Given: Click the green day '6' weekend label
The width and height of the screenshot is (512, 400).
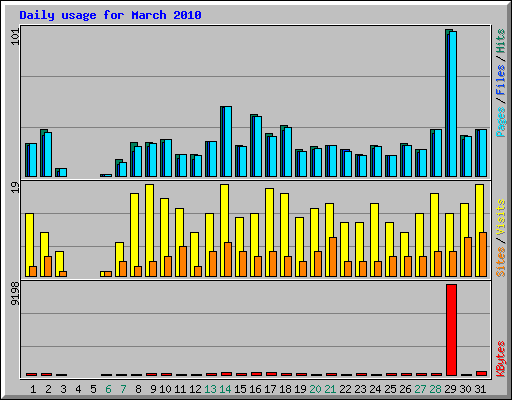Looking at the screenshot, I should tap(108, 389).
